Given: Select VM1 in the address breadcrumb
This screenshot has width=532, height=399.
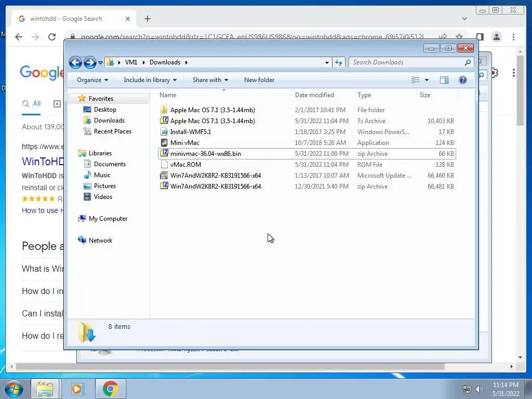Looking at the screenshot, I should coord(131,62).
